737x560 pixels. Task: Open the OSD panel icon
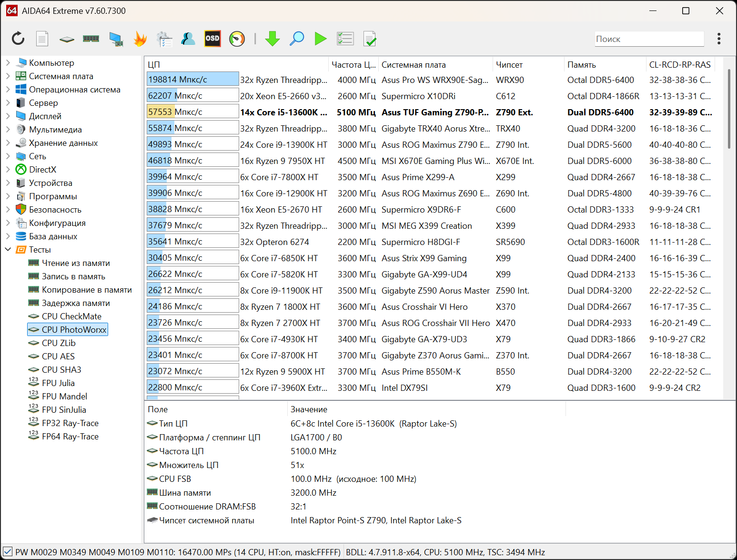pos(212,39)
